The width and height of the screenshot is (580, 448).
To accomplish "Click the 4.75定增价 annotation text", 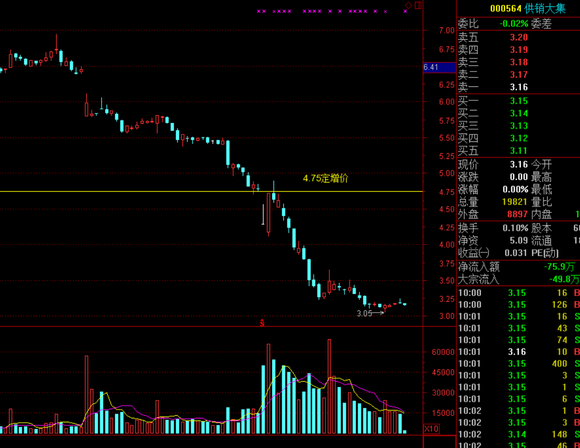I will click(x=326, y=178).
